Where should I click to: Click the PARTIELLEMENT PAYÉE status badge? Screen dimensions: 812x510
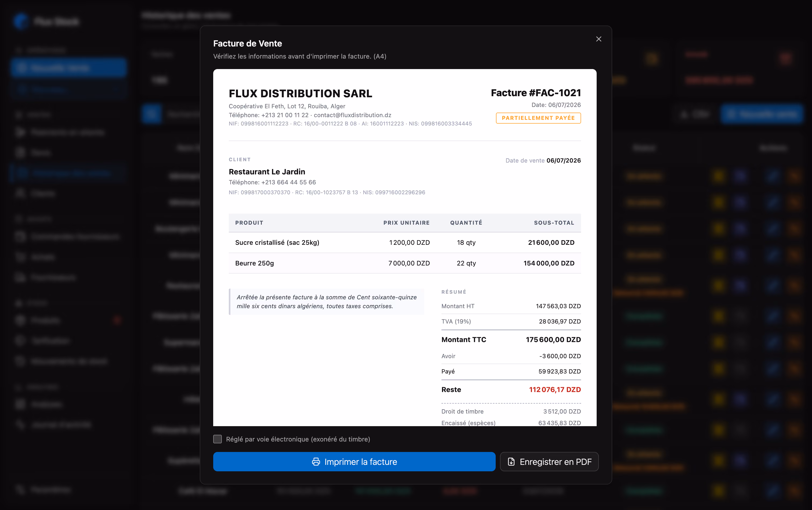(x=538, y=118)
